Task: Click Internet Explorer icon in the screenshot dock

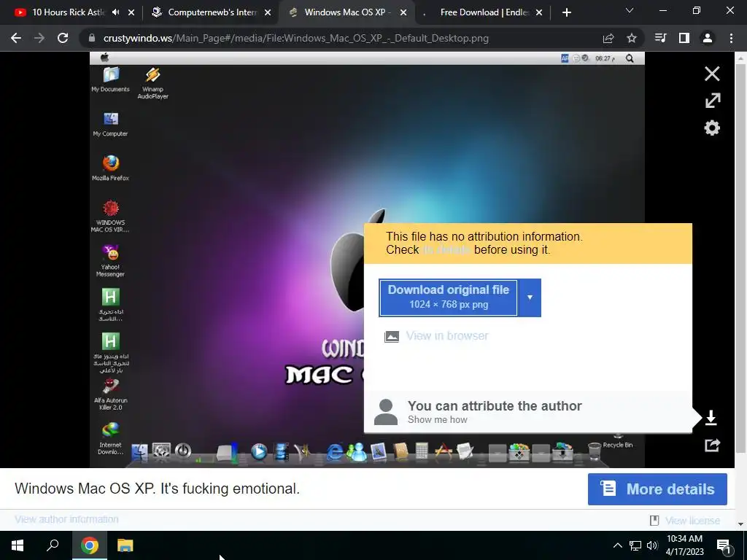Action: point(334,451)
